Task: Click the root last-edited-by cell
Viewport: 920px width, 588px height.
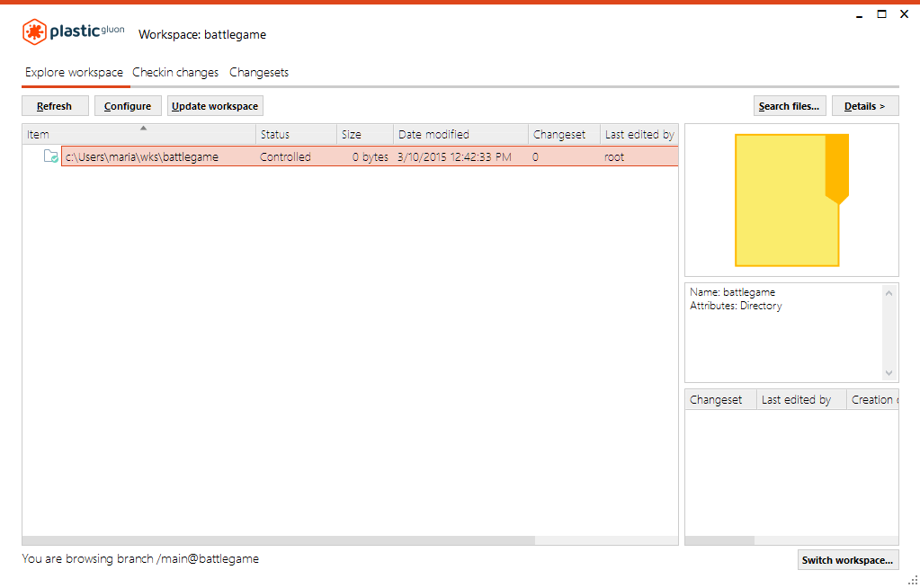Action: 613,156
